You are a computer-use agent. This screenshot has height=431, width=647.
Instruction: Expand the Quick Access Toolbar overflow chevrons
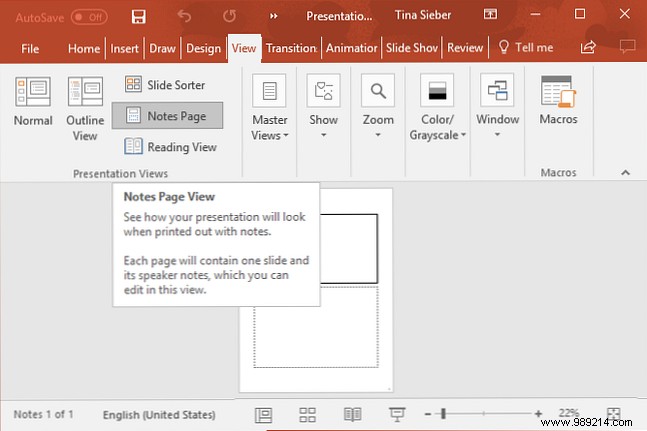[273, 16]
